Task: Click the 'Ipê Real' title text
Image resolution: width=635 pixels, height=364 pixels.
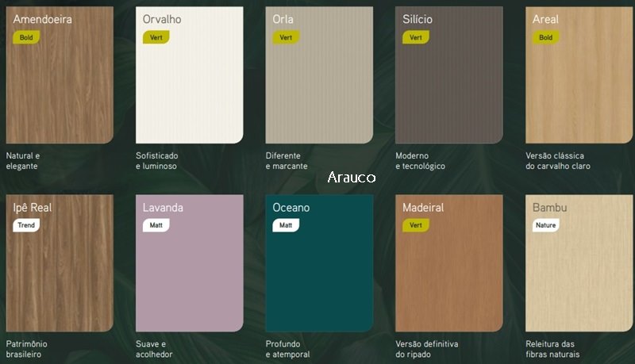Action: (33, 208)
